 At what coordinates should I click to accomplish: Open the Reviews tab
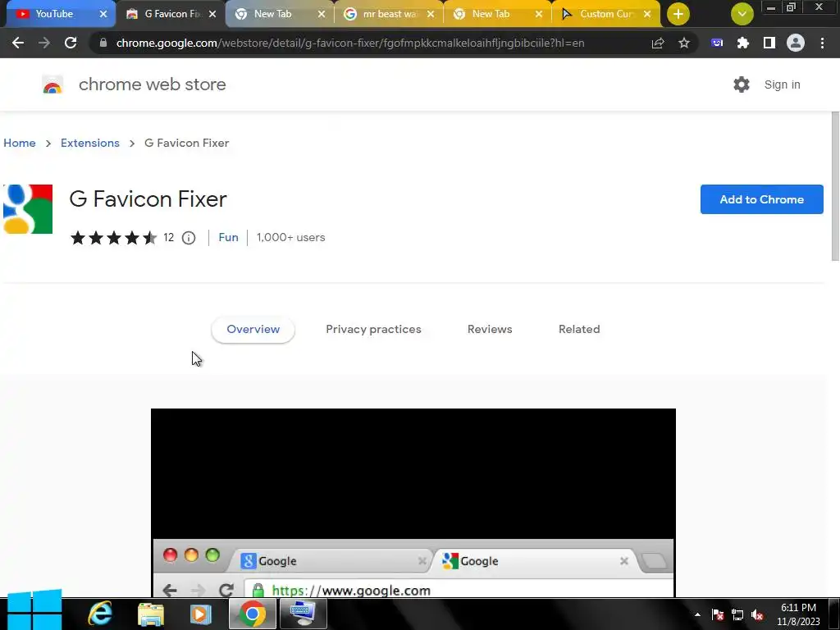pyautogui.click(x=490, y=329)
